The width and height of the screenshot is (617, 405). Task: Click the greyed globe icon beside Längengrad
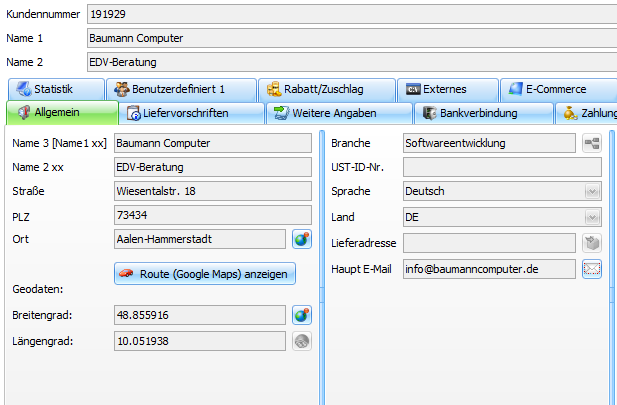click(x=302, y=341)
